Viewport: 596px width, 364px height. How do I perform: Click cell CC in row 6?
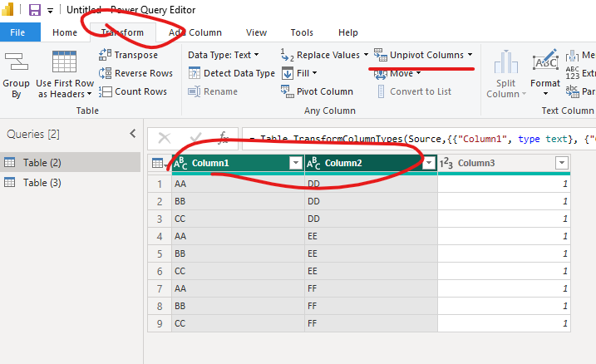coord(239,271)
